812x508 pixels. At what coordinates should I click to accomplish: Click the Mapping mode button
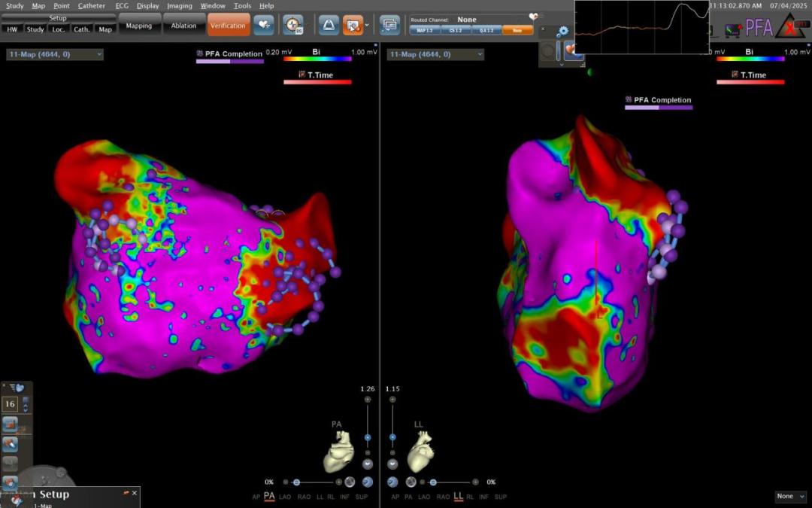pyautogui.click(x=139, y=26)
